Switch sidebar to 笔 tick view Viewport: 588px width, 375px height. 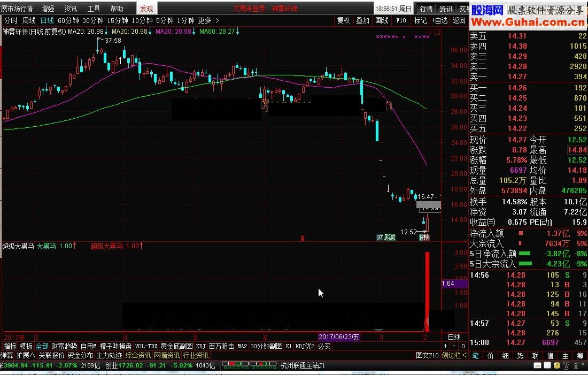click(475, 356)
